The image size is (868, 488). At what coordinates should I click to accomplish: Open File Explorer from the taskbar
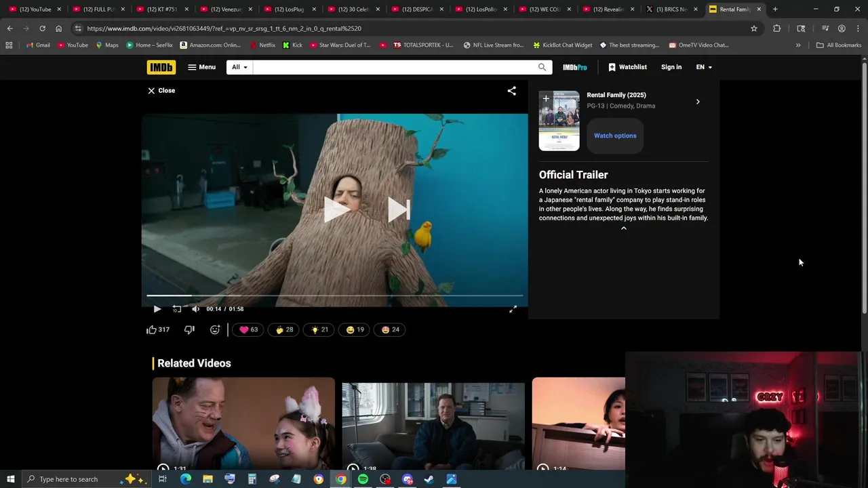208,479
